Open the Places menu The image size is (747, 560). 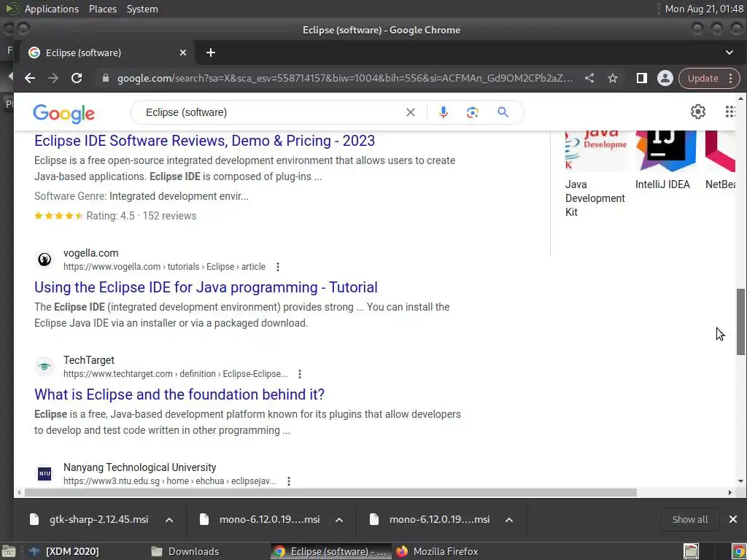coord(102,9)
